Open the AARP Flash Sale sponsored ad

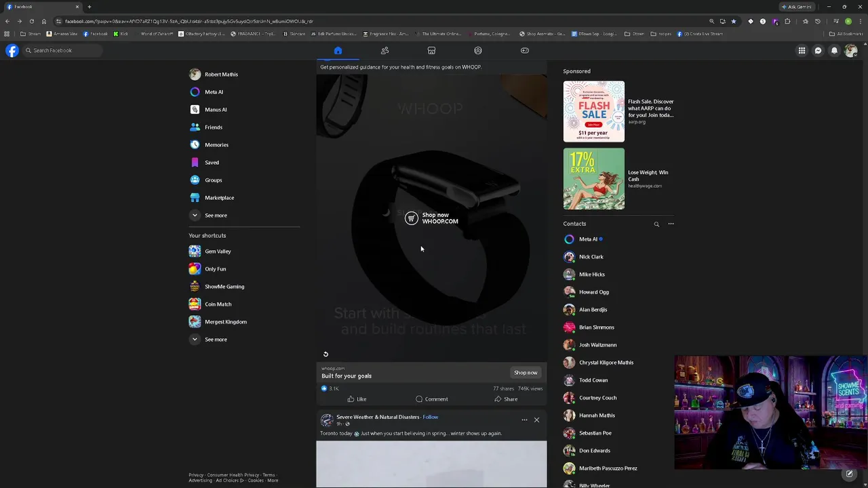point(619,111)
